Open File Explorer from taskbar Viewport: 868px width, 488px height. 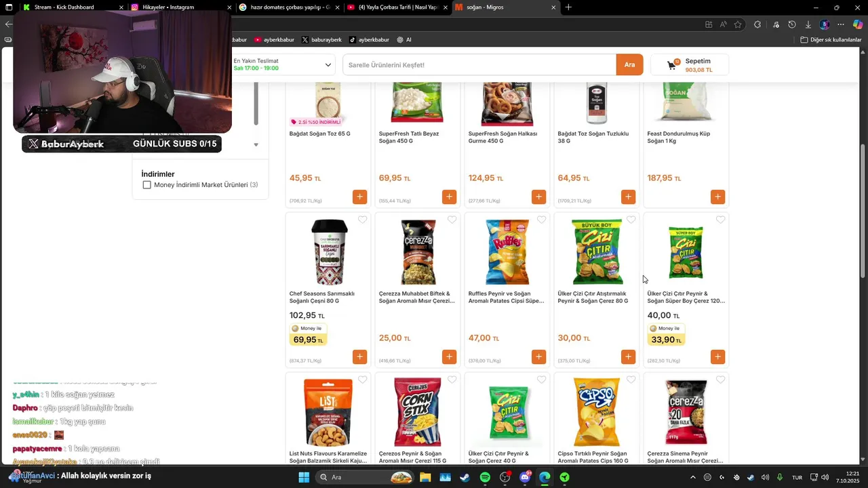point(425,477)
